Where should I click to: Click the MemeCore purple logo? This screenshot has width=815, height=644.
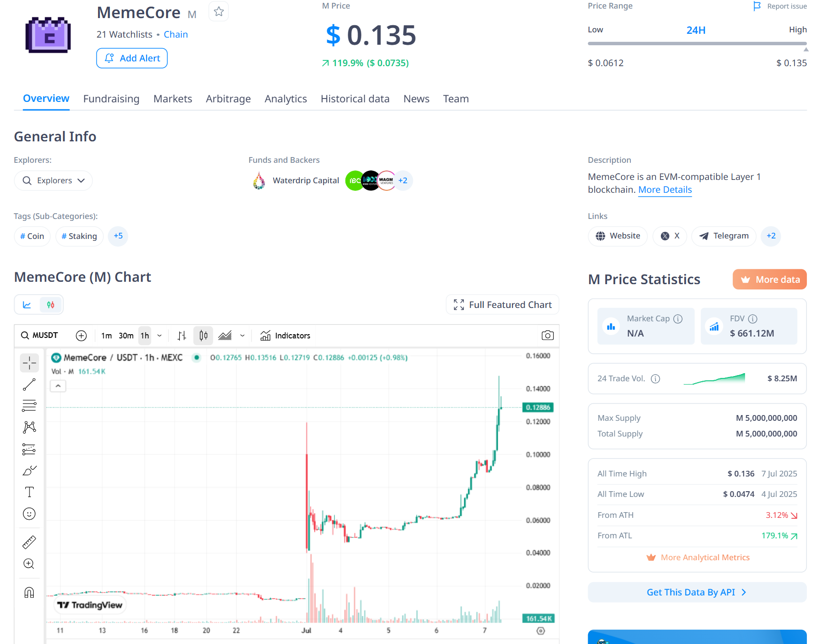[x=48, y=34]
